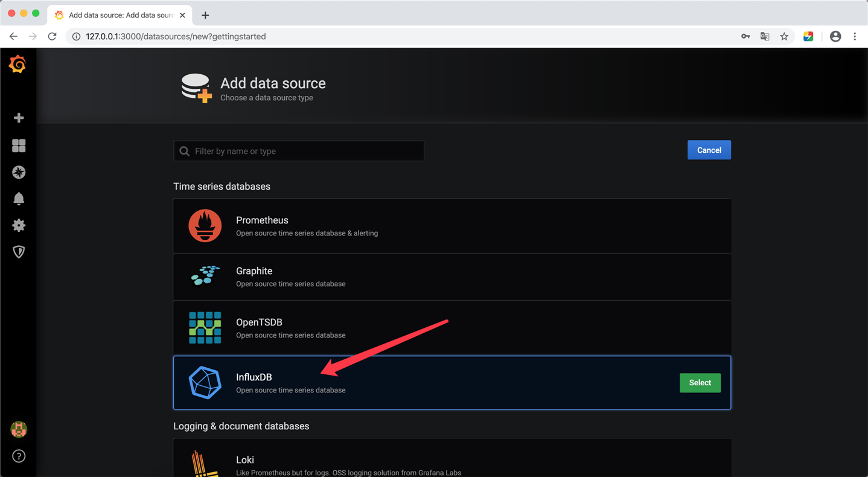
Task: Click the Graphite dots logo
Action: 205,275
